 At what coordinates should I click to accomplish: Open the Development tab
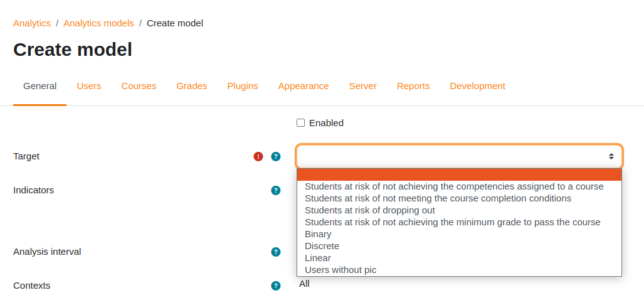(477, 86)
